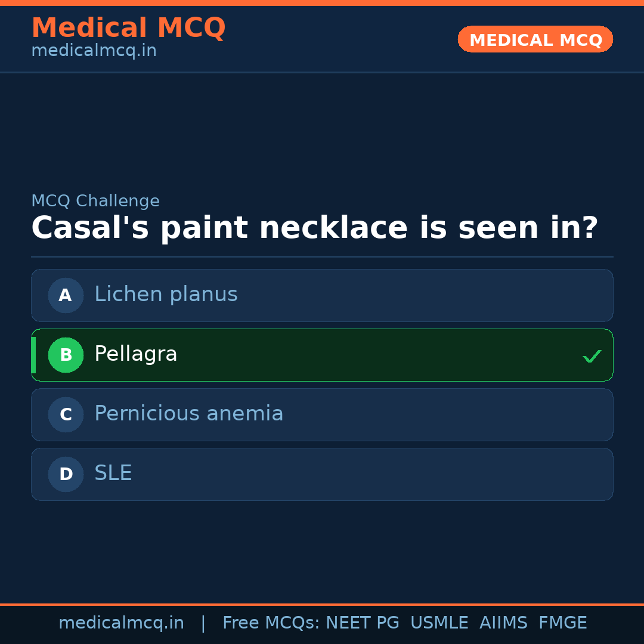Click the orange divider line above the footer
The height and width of the screenshot is (644, 644).
coord(322,604)
